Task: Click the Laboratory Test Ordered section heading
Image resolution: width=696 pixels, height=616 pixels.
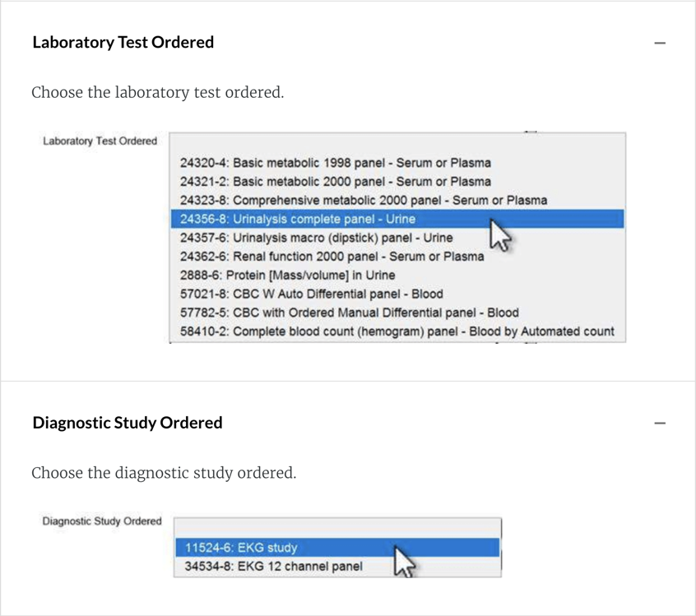Action: (x=123, y=43)
